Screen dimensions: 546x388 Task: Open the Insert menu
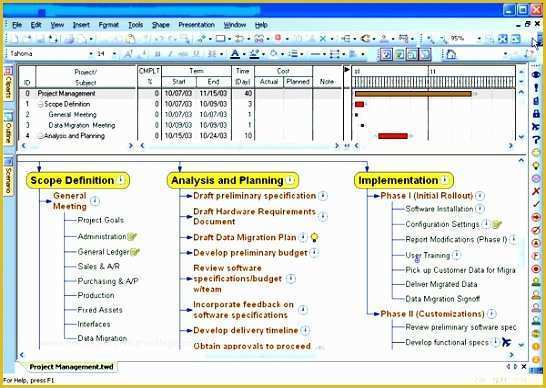[81, 25]
